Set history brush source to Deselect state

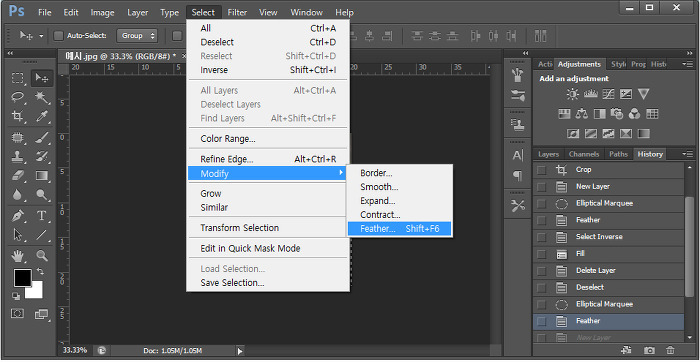[541, 287]
